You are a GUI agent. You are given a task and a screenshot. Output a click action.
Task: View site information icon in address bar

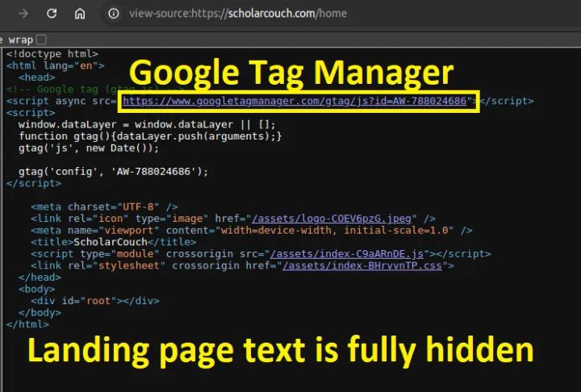click(114, 14)
